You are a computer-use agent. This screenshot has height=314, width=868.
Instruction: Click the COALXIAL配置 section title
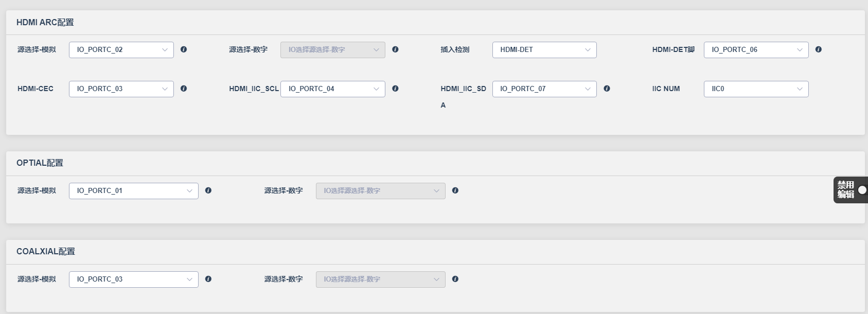(46, 252)
